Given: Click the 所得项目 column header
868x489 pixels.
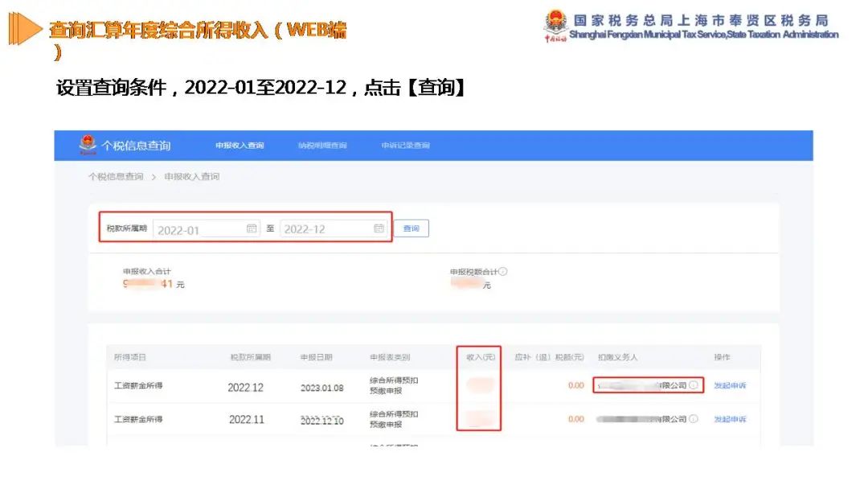Looking at the screenshot, I should pos(130,357).
